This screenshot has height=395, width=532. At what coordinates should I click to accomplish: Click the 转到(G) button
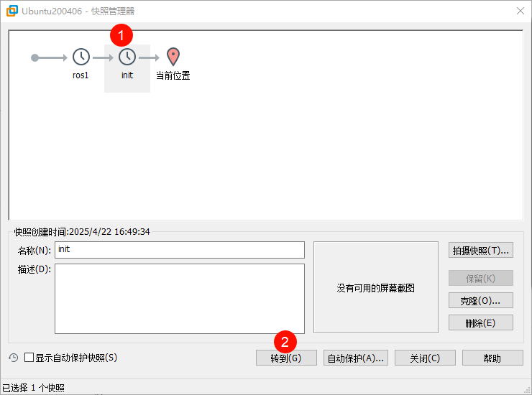coord(286,358)
